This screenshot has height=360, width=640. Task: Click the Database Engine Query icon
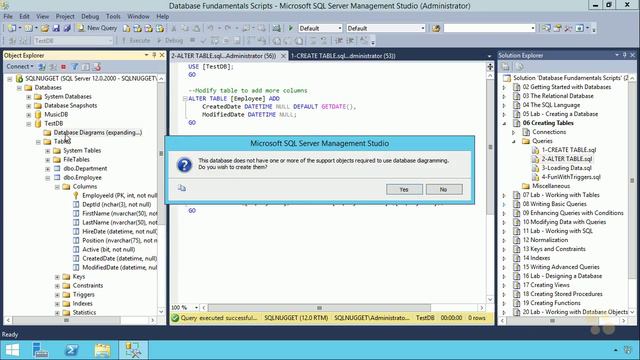(x=127, y=28)
